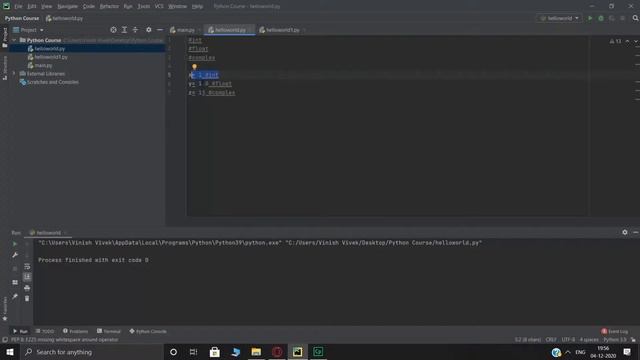Open the TODO tool window

pyautogui.click(x=45, y=331)
